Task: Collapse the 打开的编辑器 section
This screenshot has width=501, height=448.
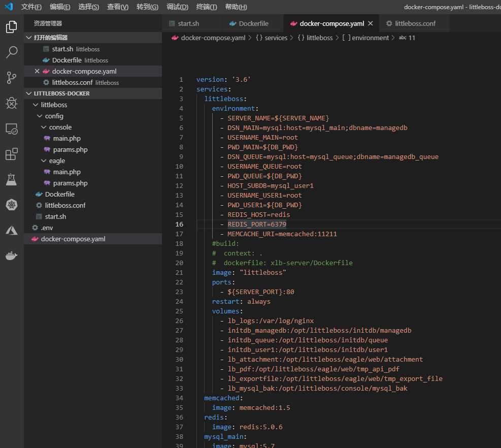Action: [x=29, y=38]
